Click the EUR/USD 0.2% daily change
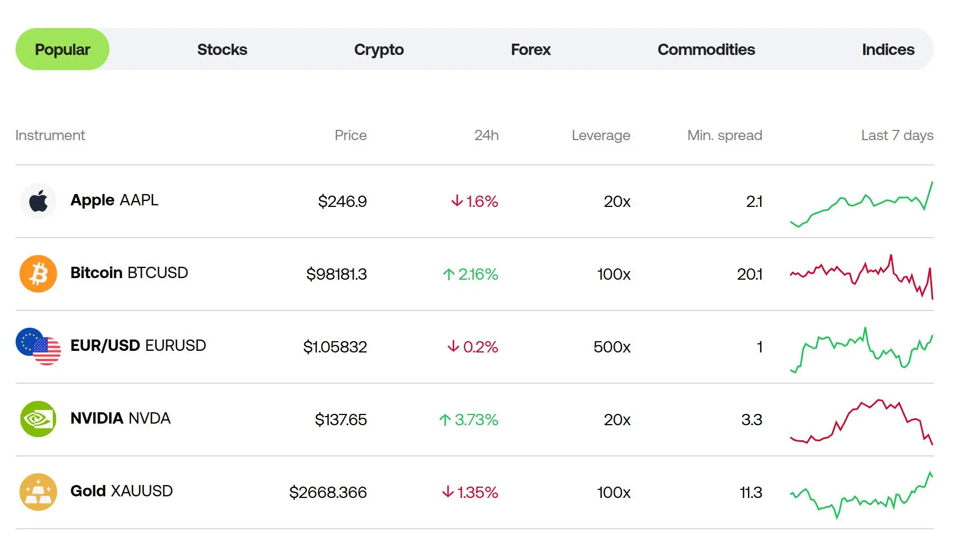The height and width of the screenshot is (547, 980). (480, 347)
